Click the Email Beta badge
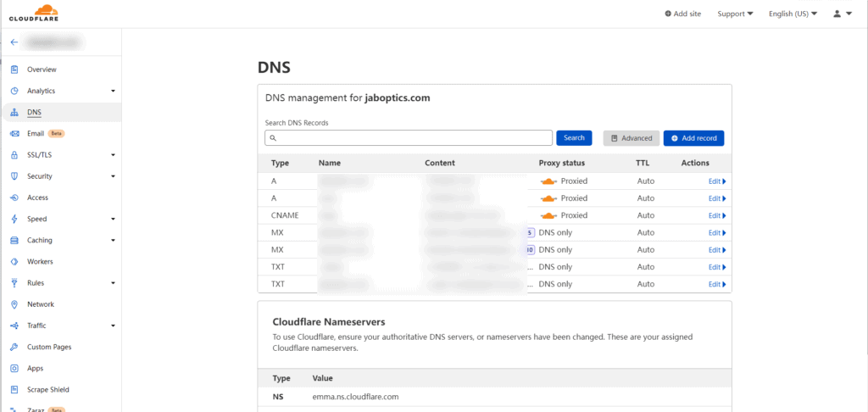 57,133
